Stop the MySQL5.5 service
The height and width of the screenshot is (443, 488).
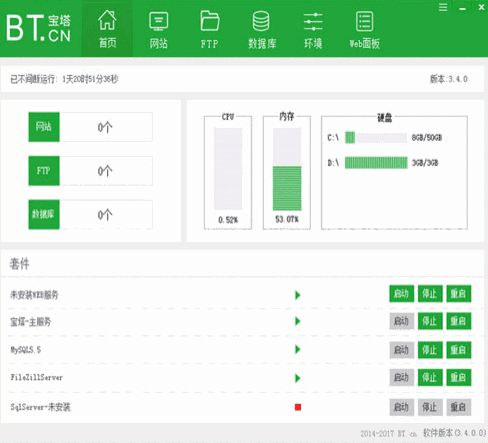coord(430,350)
